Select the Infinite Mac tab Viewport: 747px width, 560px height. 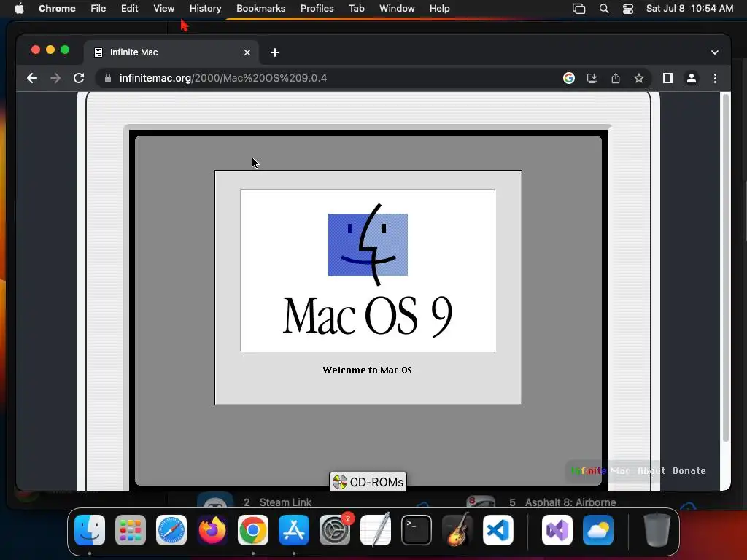[x=171, y=52]
